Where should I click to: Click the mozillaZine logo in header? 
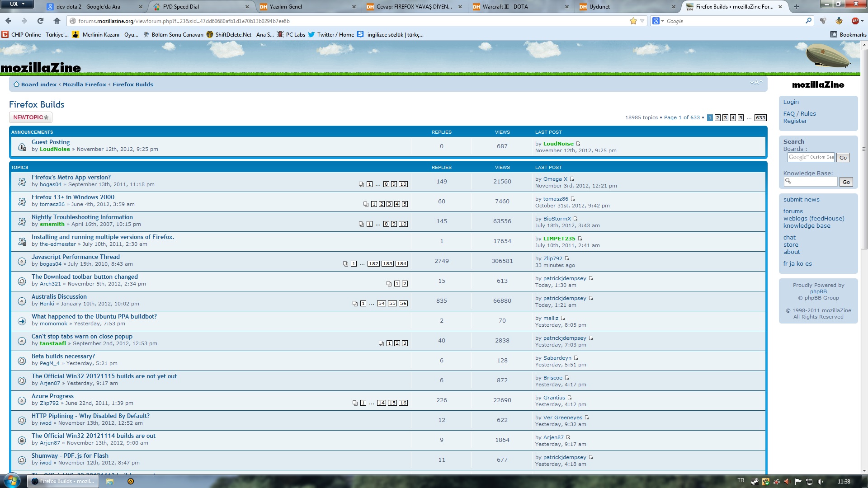pyautogui.click(x=40, y=68)
